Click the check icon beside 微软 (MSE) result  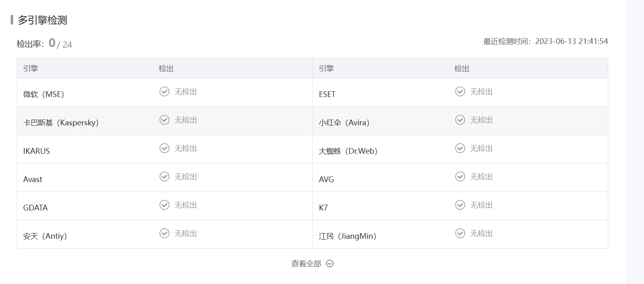tap(164, 91)
